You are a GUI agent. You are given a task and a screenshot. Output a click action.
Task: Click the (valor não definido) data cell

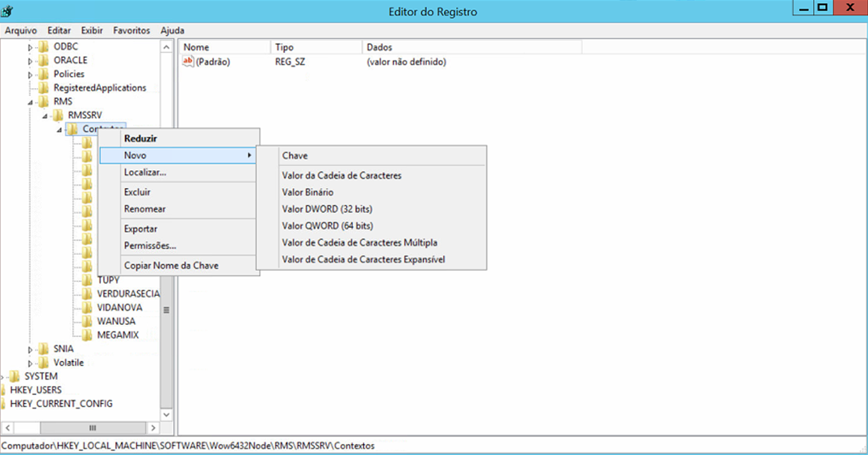pyautogui.click(x=406, y=62)
